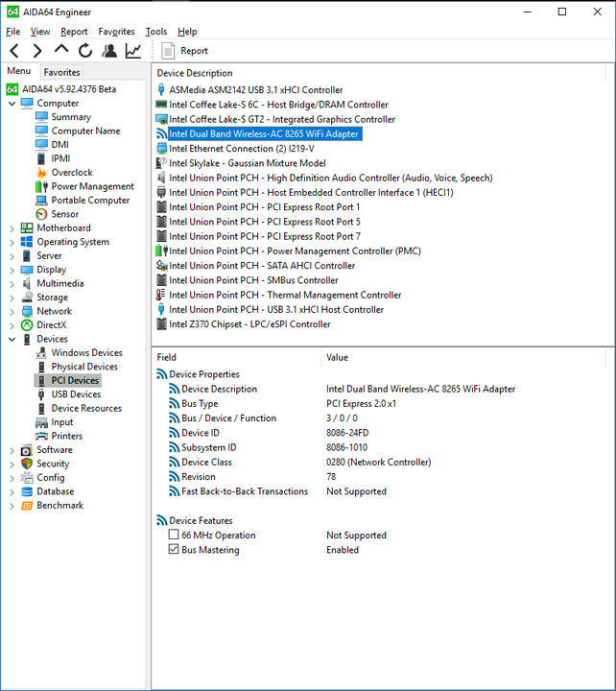The image size is (616, 691).
Task: Click the Field column header
Action: pyautogui.click(x=167, y=357)
